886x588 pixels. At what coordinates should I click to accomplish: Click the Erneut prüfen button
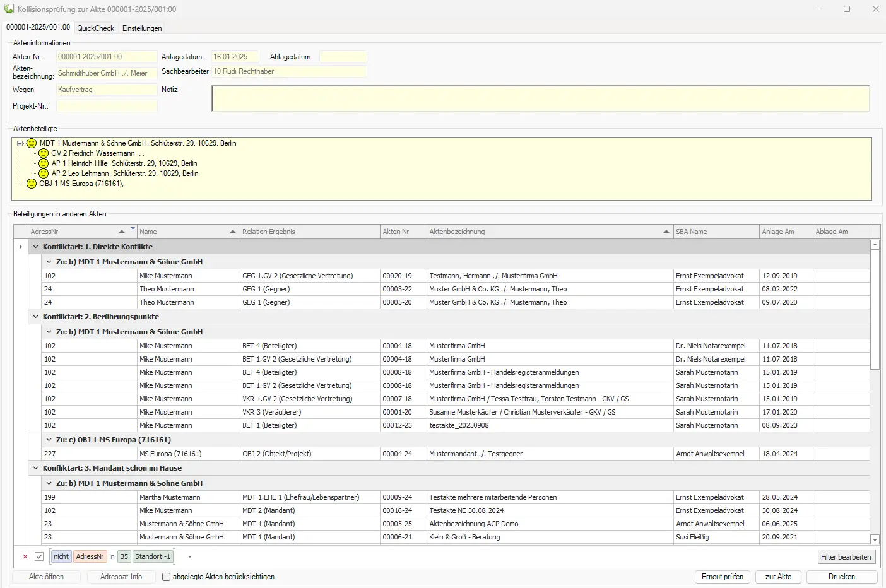coord(722,576)
